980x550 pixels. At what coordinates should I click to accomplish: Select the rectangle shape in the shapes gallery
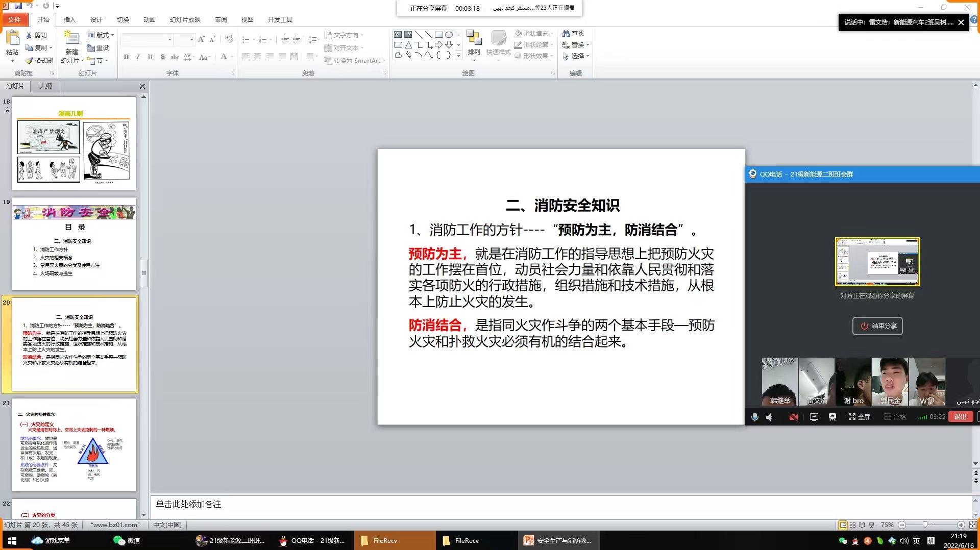[438, 35]
